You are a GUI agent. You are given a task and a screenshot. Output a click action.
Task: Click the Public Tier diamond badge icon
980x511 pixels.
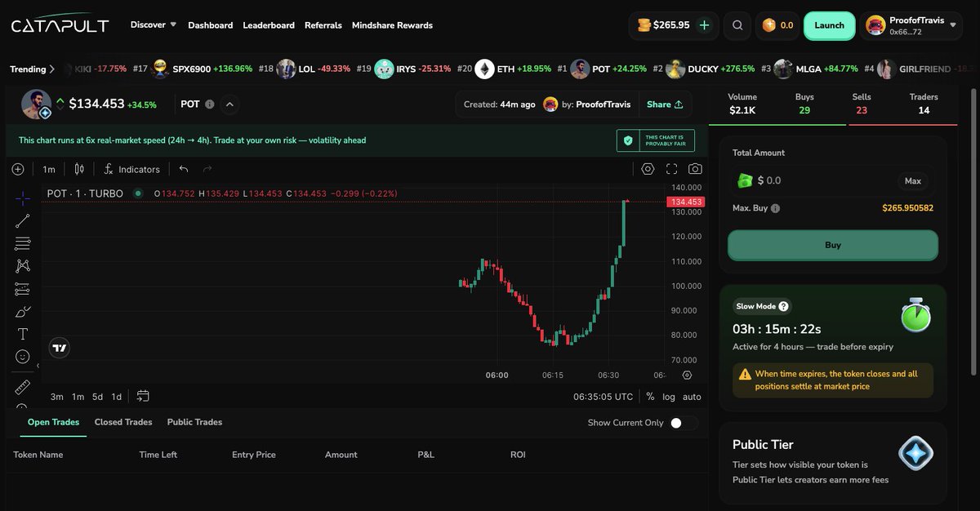click(x=915, y=455)
